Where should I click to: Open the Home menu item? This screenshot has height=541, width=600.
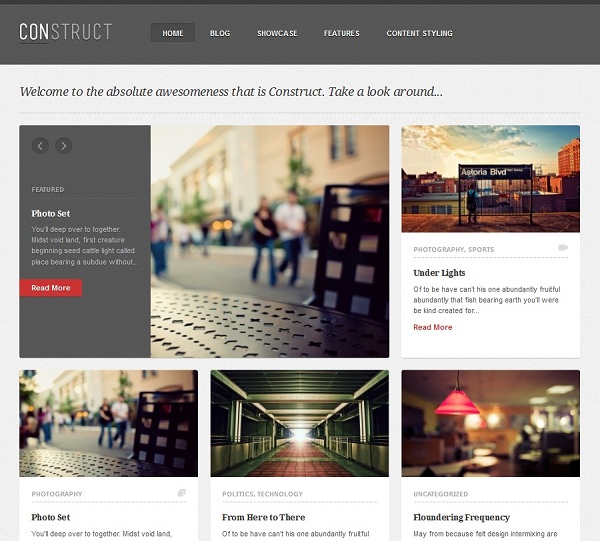coord(173,33)
